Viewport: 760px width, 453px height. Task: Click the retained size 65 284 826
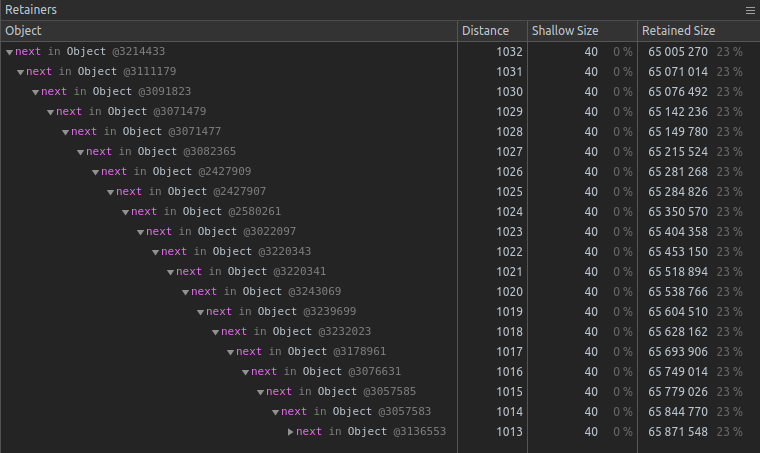tap(678, 192)
